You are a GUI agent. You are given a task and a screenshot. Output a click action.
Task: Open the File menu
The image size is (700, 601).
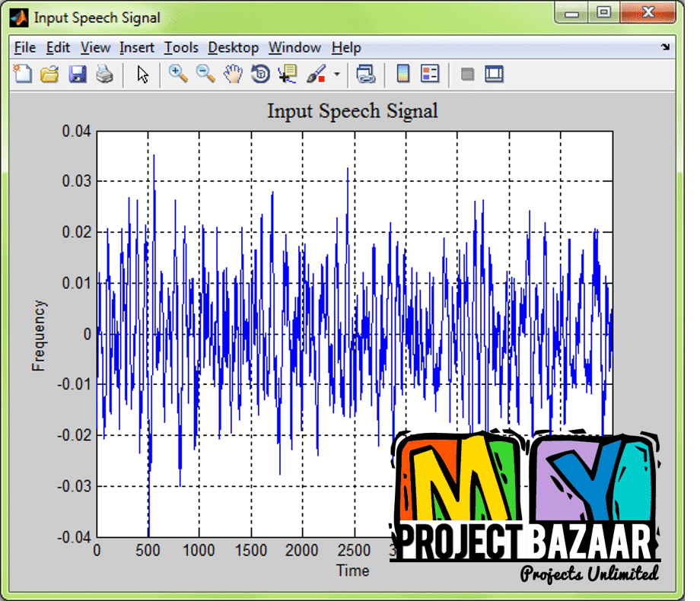(25, 48)
